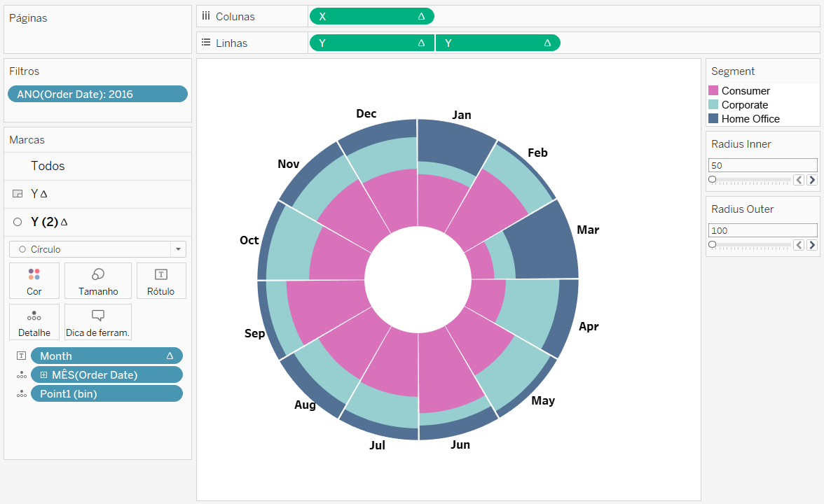Click the Home Office legend color swatch
The image size is (824, 504).
[x=713, y=119]
